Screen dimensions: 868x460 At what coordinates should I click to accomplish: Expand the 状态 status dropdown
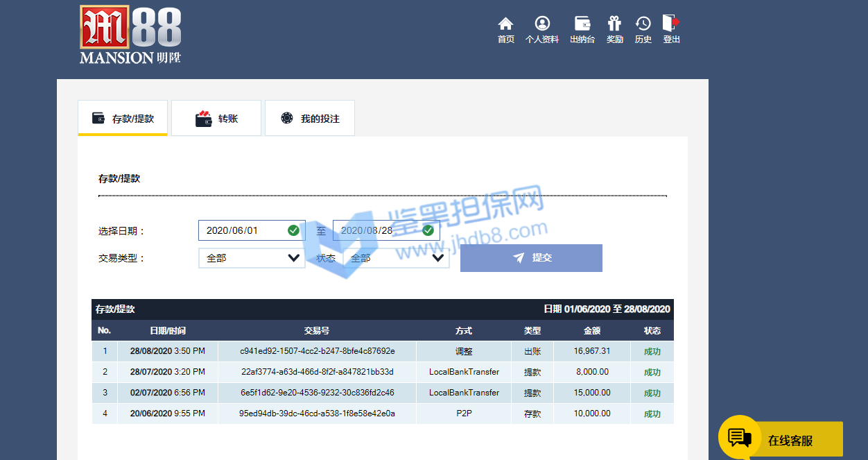coord(396,258)
